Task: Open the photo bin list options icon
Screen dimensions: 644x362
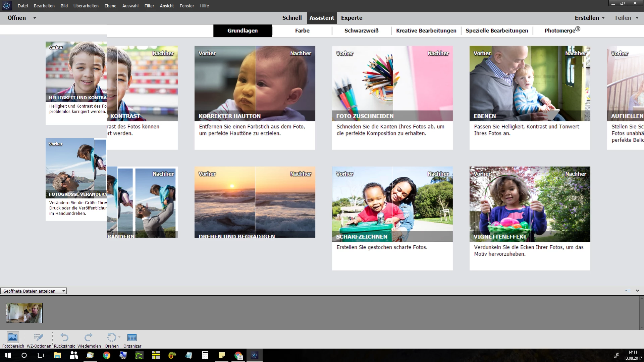Action: click(628, 291)
